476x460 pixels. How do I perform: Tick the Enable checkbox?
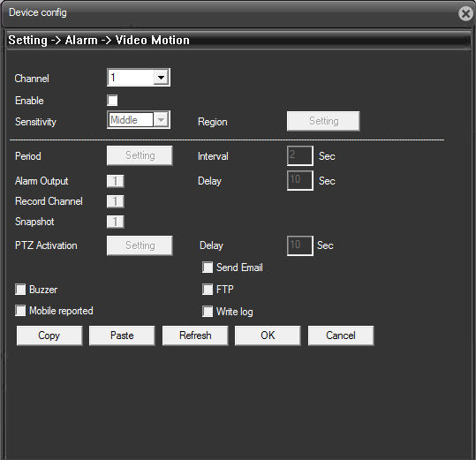click(112, 100)
